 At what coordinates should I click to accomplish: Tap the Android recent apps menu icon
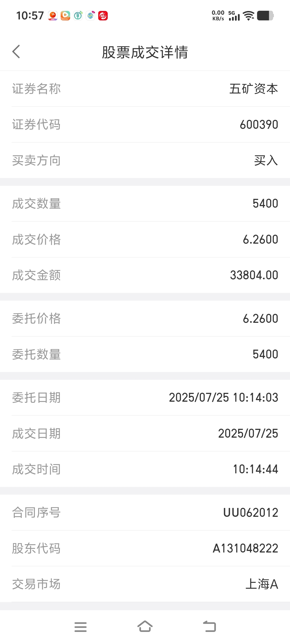point(81,627)
